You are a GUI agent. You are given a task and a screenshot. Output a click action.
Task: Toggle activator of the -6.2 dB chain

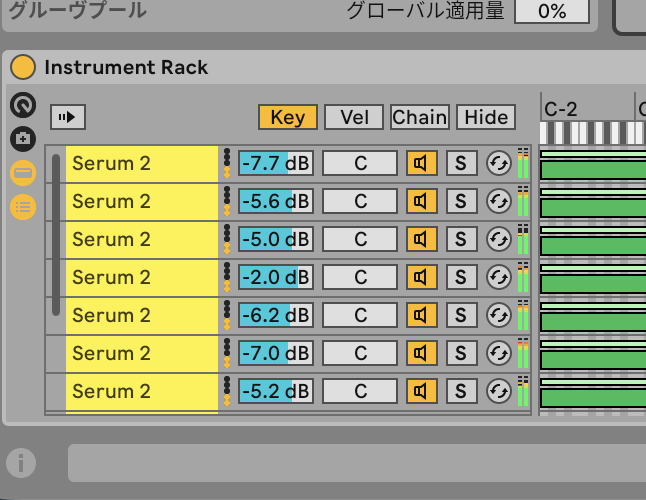tap(421, 315)
